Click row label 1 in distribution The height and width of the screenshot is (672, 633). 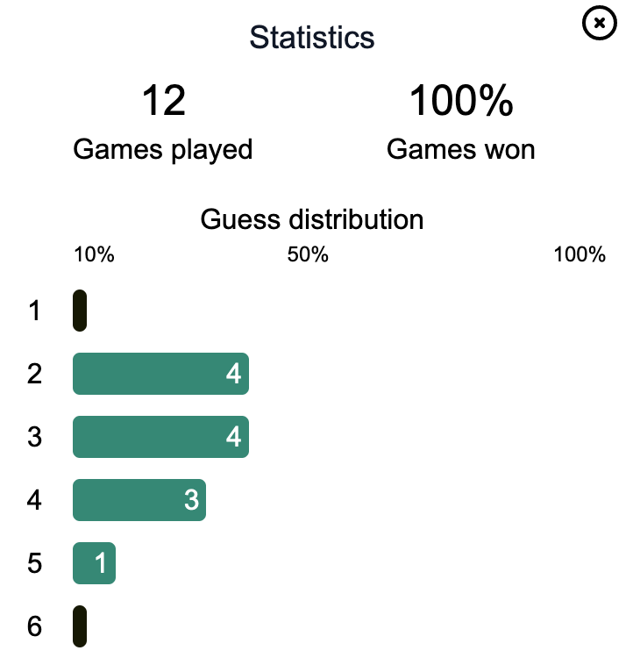(x=35, y=311)
